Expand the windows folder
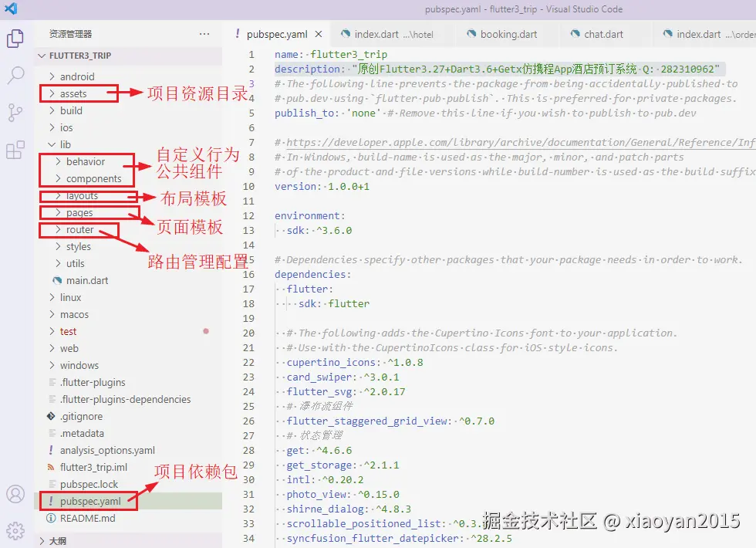This screenshot has width=756, height=548. tap(52, 365)
